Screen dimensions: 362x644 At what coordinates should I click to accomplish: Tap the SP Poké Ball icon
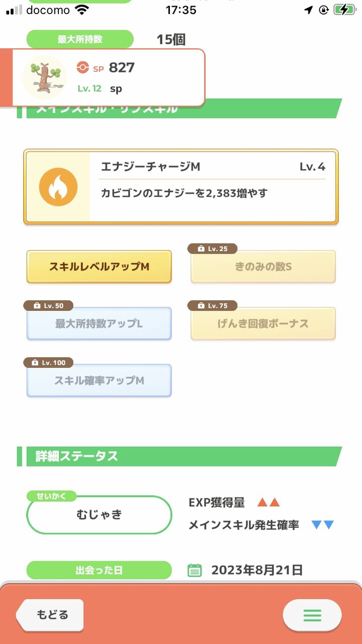(82, 67)
